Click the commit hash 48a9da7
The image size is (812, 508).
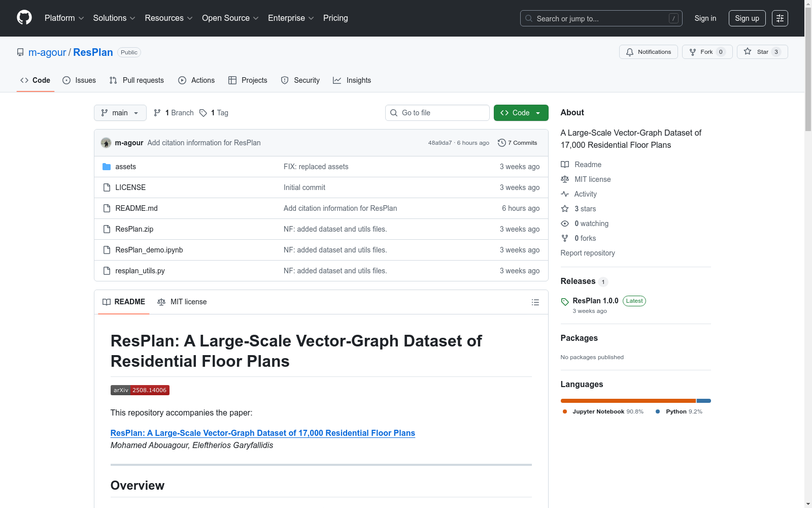(x=440, y=143)
